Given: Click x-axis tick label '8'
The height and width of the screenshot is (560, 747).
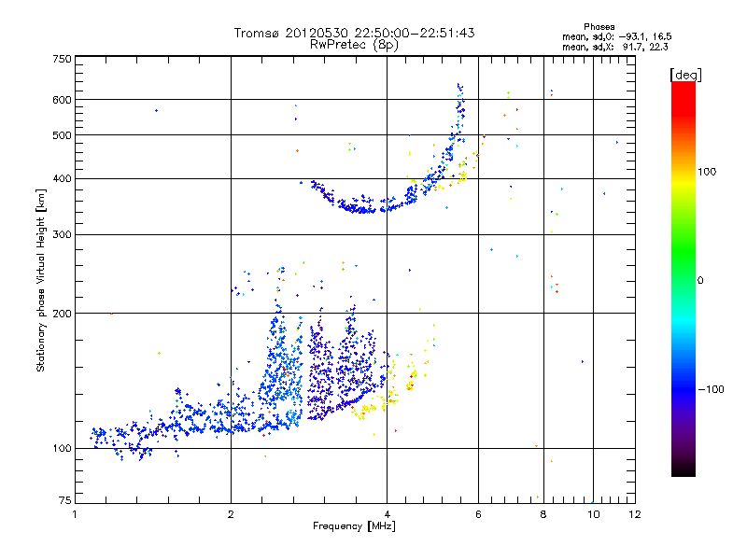Looking at the screenshot, I should 543,514.
